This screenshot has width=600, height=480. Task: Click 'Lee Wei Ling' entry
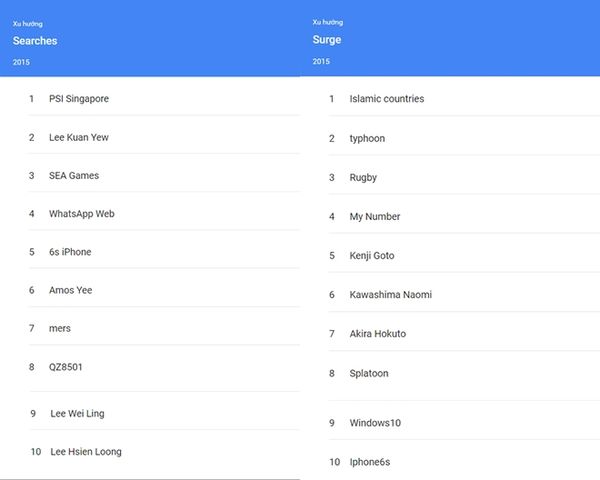pos(77,413)
